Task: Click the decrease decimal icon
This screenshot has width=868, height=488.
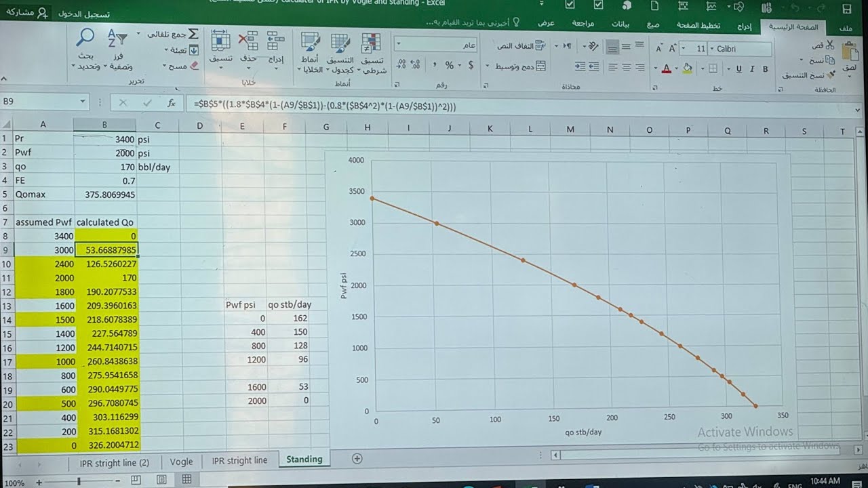Action: tap(401, 65)
